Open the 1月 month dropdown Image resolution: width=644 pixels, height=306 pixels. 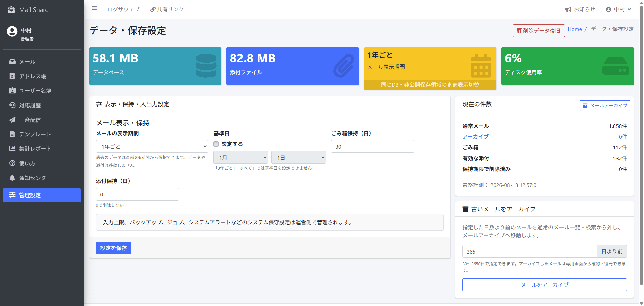pos(240,157)
